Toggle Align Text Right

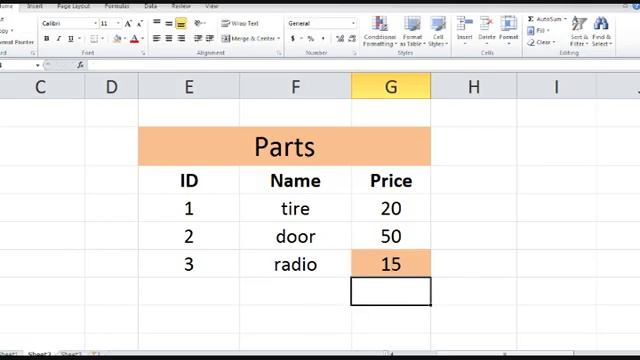tap(181, 38)
